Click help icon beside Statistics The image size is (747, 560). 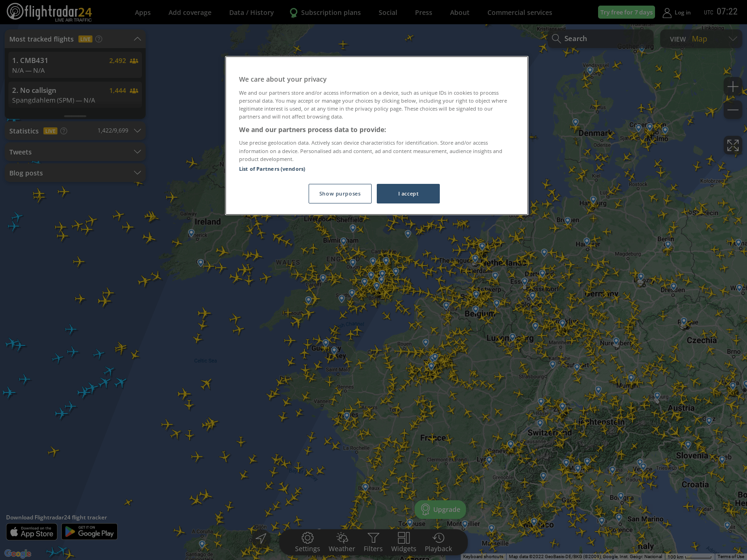pyautogui.click(x=64, y=131)
